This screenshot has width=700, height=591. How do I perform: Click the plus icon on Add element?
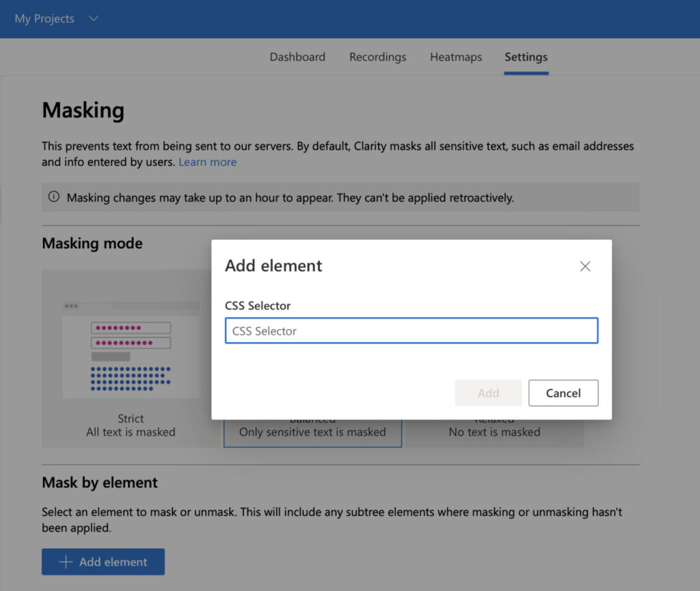click(x=66, y=562)
